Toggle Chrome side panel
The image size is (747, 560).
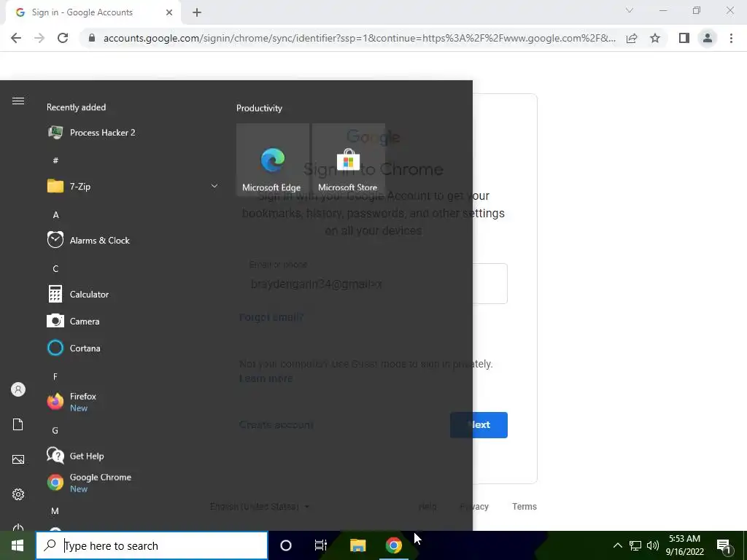684,38
